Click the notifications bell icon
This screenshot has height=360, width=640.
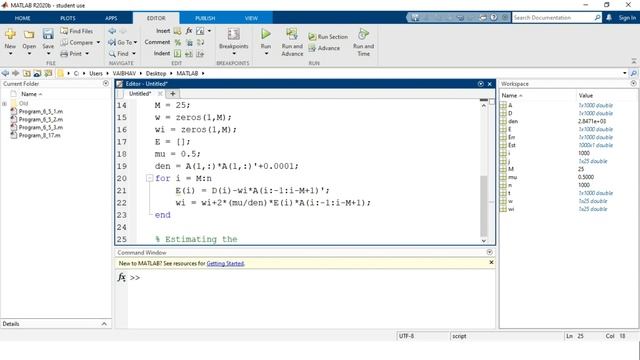609,18
